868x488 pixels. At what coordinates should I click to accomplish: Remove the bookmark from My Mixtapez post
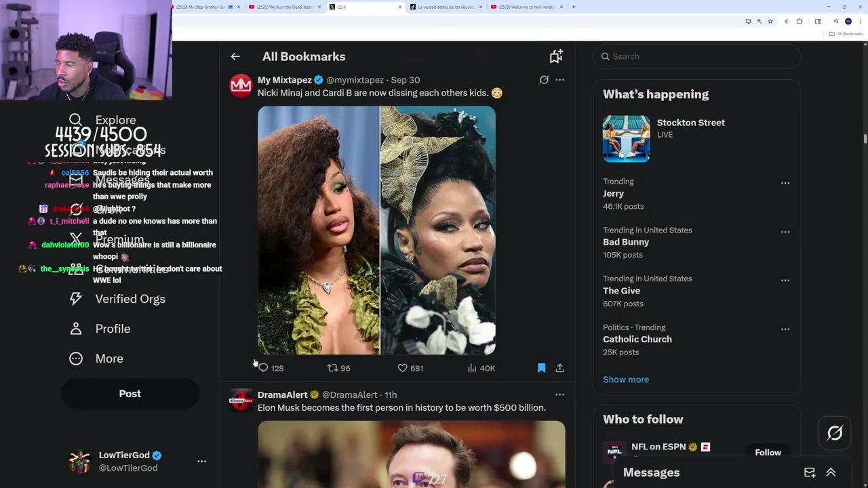click(x=541, y=368)
